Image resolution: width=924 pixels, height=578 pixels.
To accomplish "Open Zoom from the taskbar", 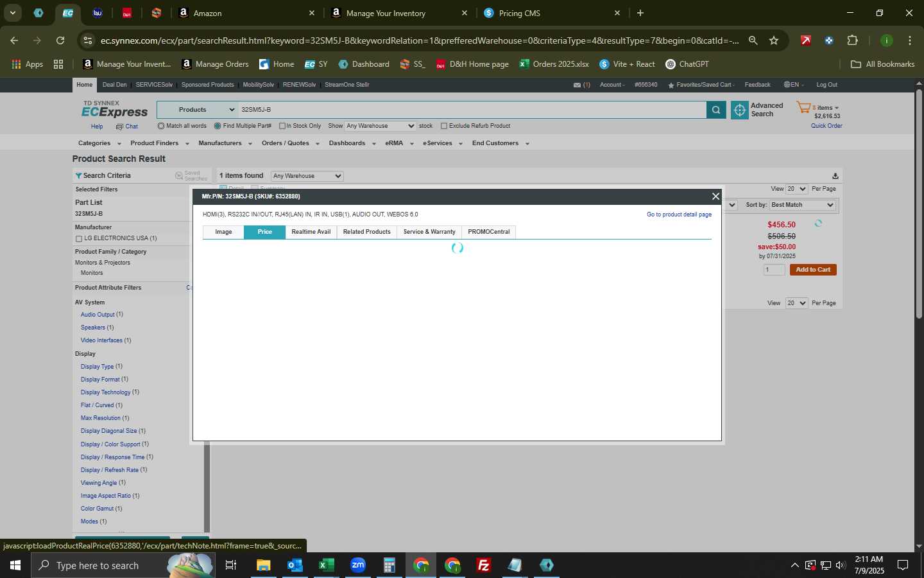I will (358, 565).
